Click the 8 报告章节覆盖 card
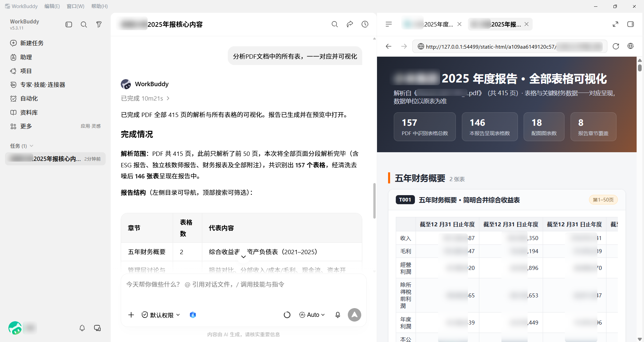This screenshot has width=644, height=342. click(x=593, y=127)
